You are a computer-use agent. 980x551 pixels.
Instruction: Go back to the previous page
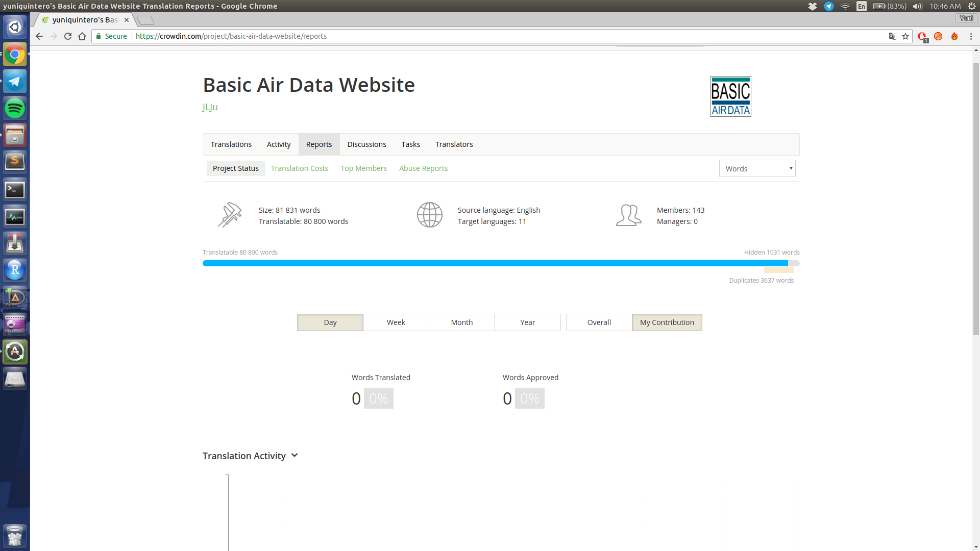click(x=39, y=36)
